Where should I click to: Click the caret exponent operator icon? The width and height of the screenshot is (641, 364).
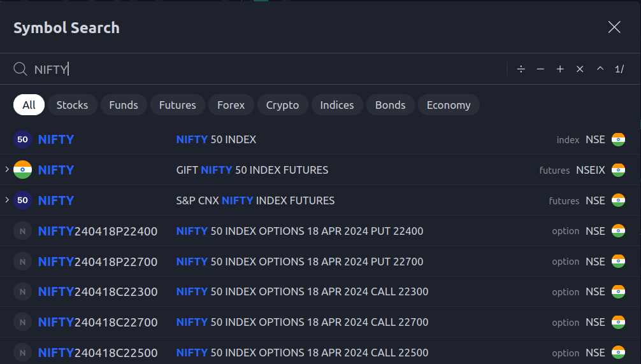pos(600,69)
